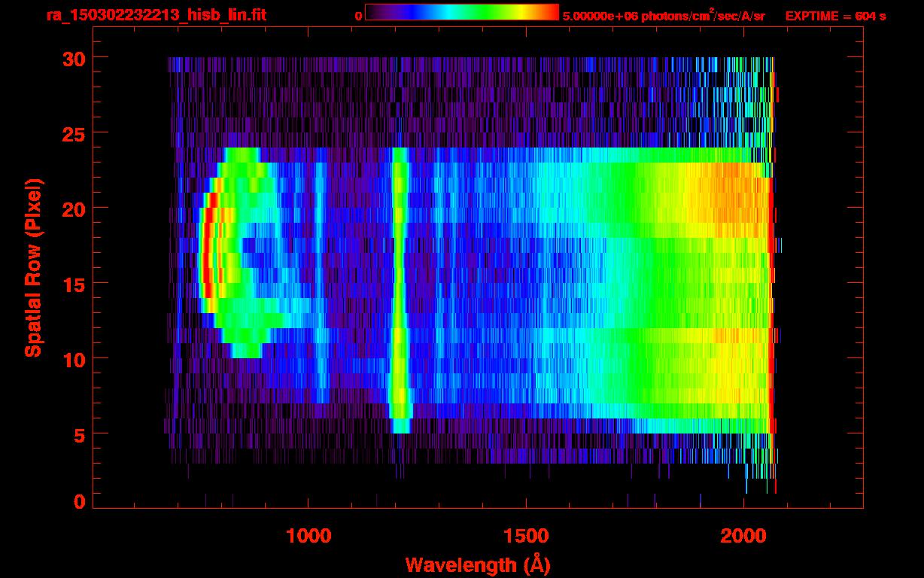Image resolution: width=924 pixels, height=578 pixels.
Task: Click the x-axis tick label 2000
Action: (744, 535)
